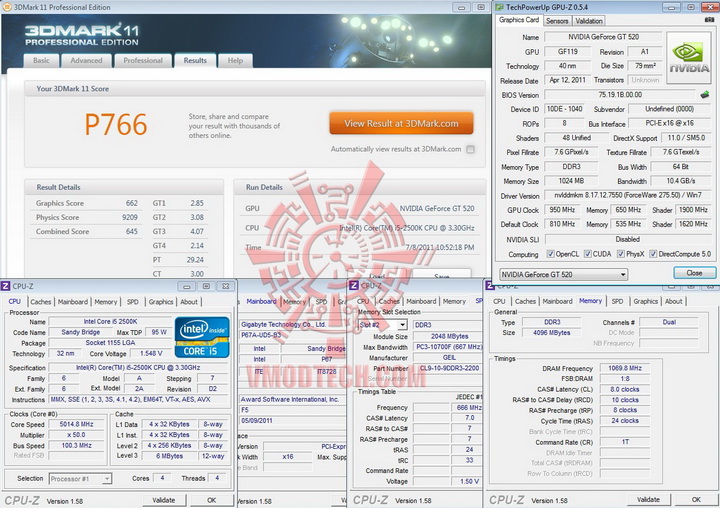Click the Core Speed field 5014.8 MHz
Viewport: 720px width, 508px height.
(x=76, y=424)
